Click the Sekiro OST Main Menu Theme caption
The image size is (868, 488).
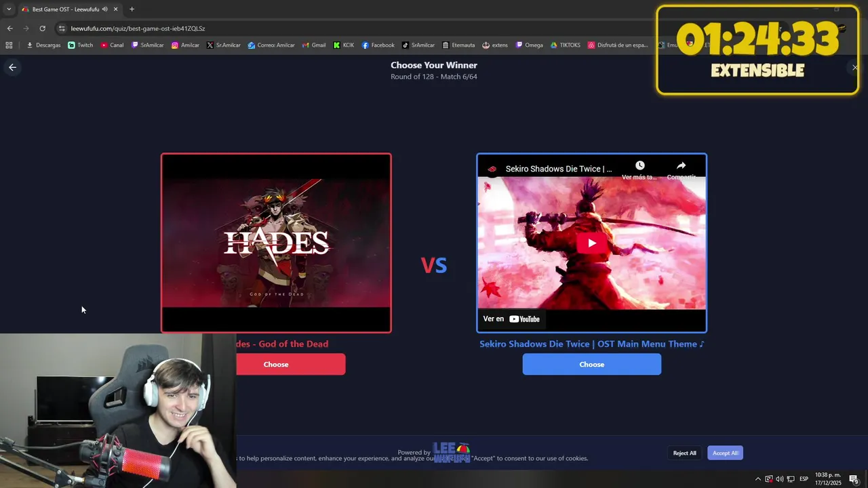[x=592, y=344]
